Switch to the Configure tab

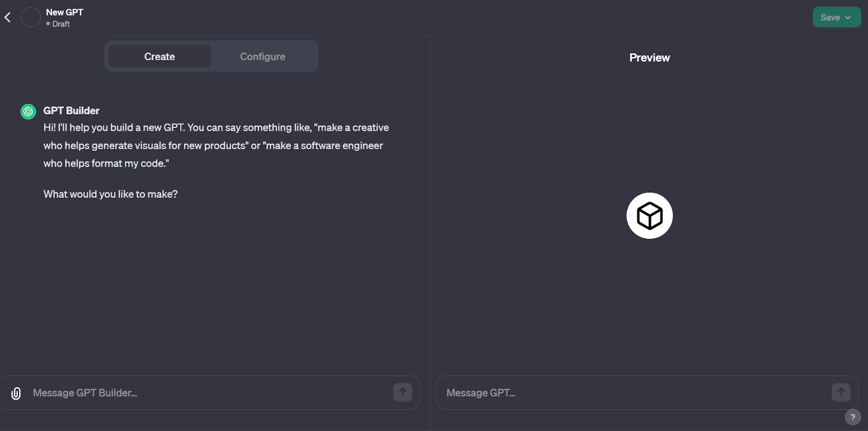[x=263, y=56]
